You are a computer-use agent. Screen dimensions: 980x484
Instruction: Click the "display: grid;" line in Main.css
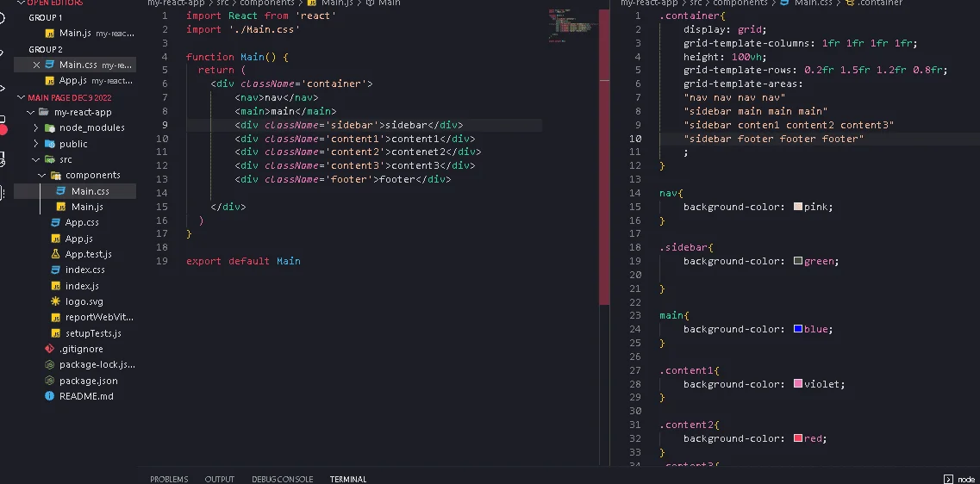(x=725, y=29)
